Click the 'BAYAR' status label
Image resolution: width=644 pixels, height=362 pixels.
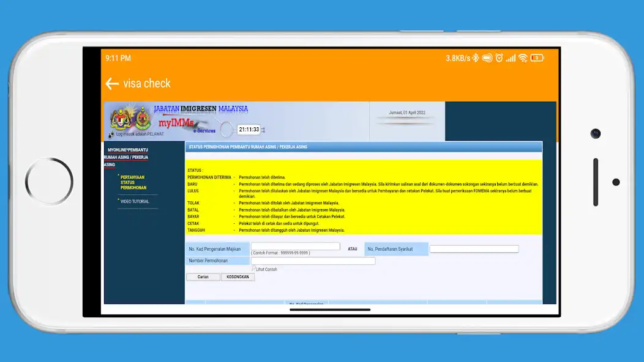pyautogui.click(x=193, y=216)
